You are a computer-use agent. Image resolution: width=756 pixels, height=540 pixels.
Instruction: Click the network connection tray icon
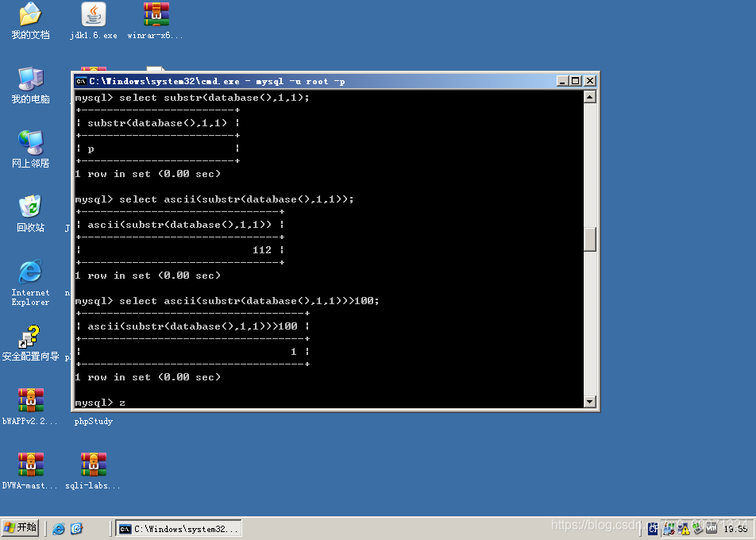(669, 528)
